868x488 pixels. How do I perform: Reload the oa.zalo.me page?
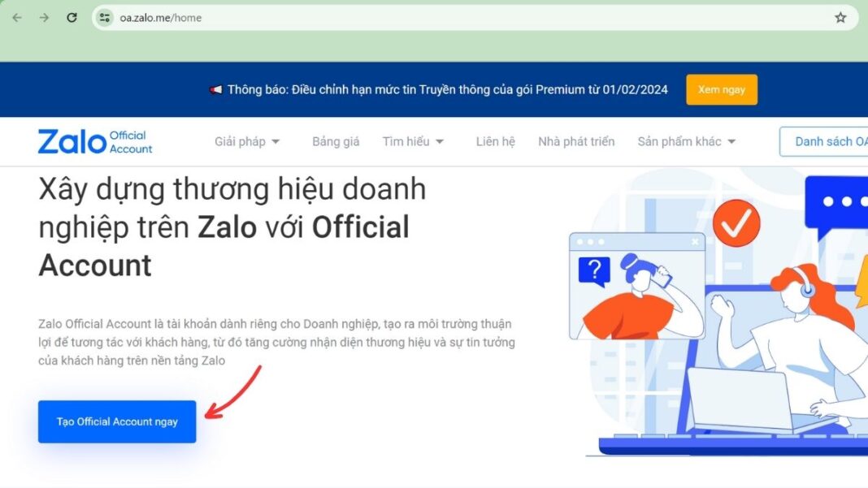[x=72, y=17]
